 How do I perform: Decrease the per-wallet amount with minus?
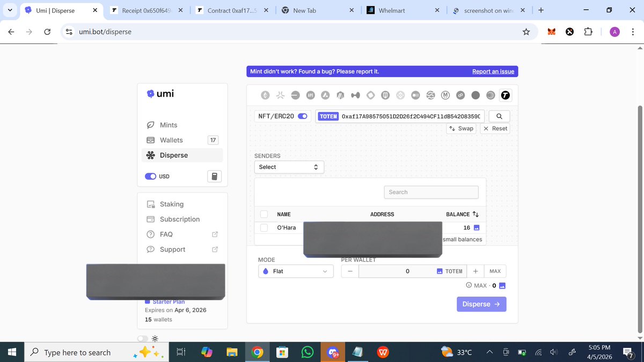[350, 271]
